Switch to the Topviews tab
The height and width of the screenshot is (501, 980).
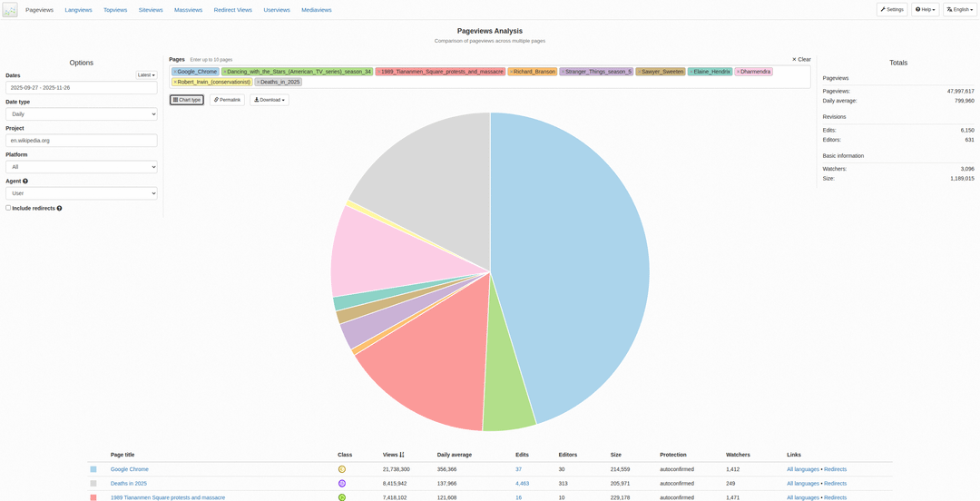[114, 10]
